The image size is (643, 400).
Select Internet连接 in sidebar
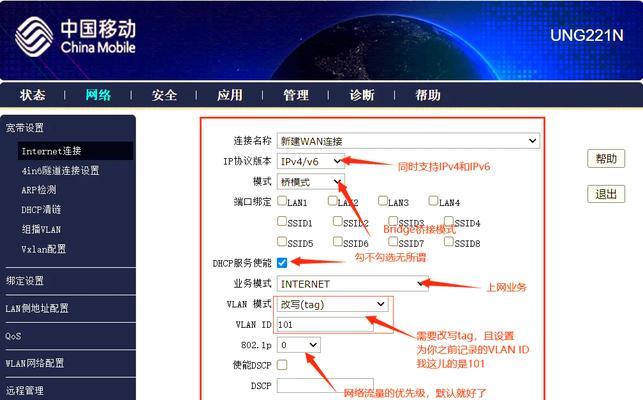(75, 151)
